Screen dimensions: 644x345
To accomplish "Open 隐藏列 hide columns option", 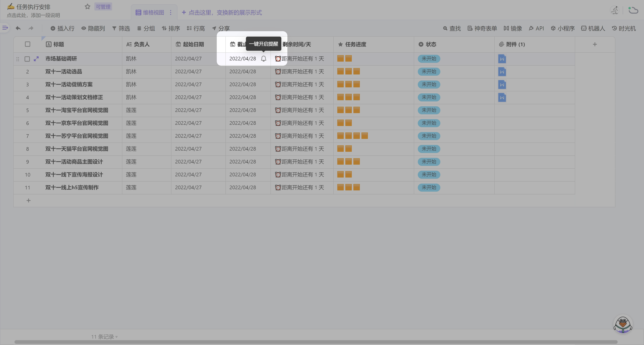I will tap(93, 28).
